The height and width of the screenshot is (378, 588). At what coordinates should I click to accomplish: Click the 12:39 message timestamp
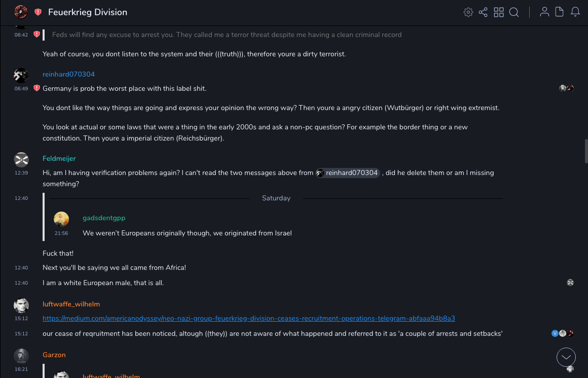[21, 173]
